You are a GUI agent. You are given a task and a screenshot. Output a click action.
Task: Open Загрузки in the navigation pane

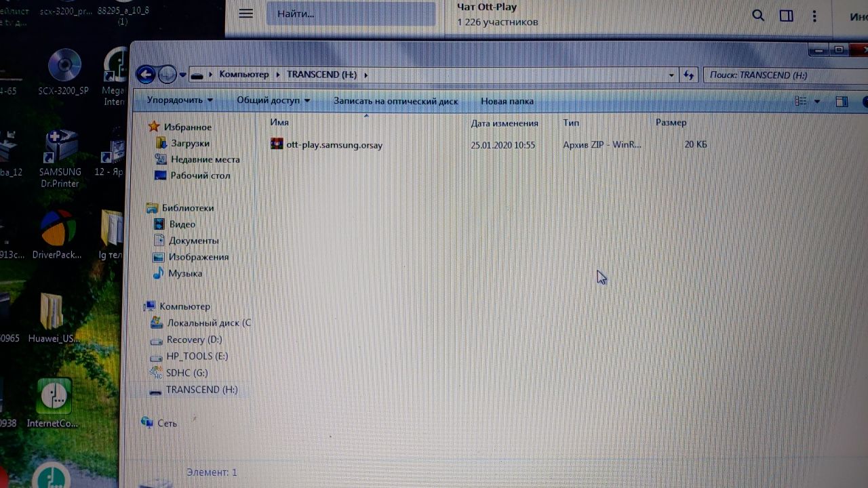(190, 143)
